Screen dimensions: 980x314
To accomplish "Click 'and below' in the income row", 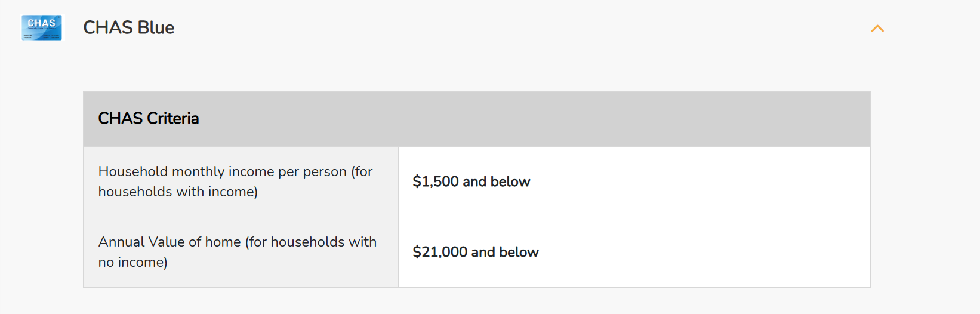I will point(497,181).
